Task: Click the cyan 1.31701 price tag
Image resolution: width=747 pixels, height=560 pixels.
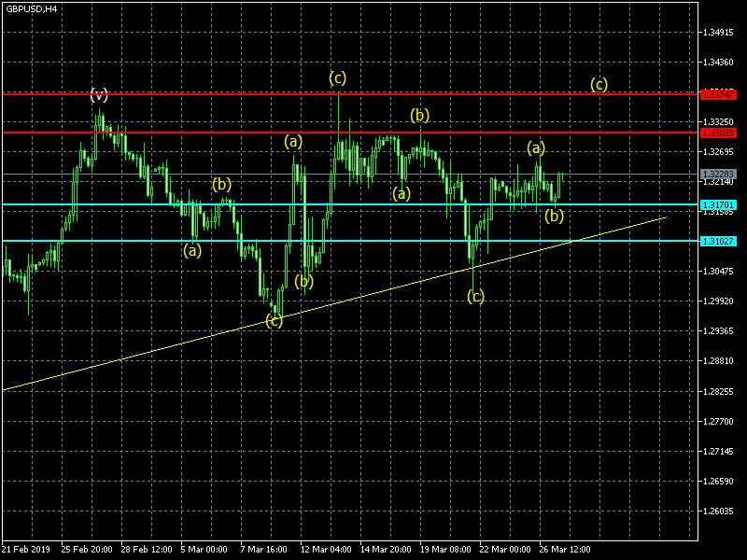Action: coord(718,205)
